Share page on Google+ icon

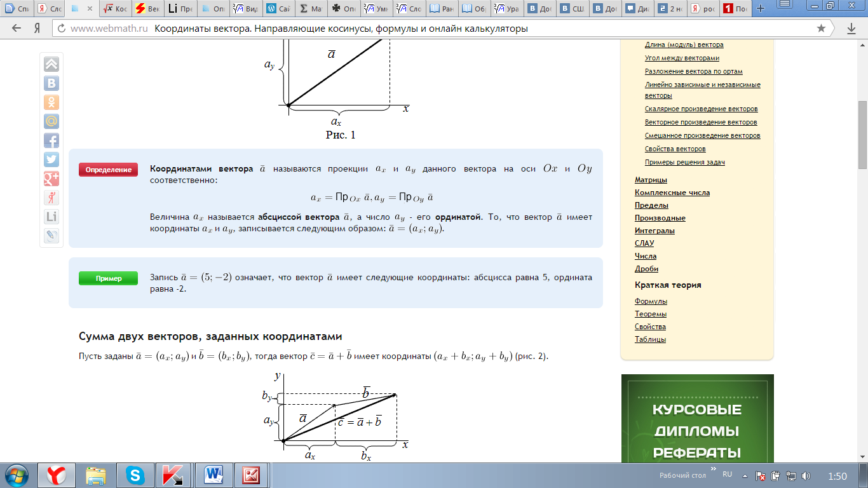[51, 179]
